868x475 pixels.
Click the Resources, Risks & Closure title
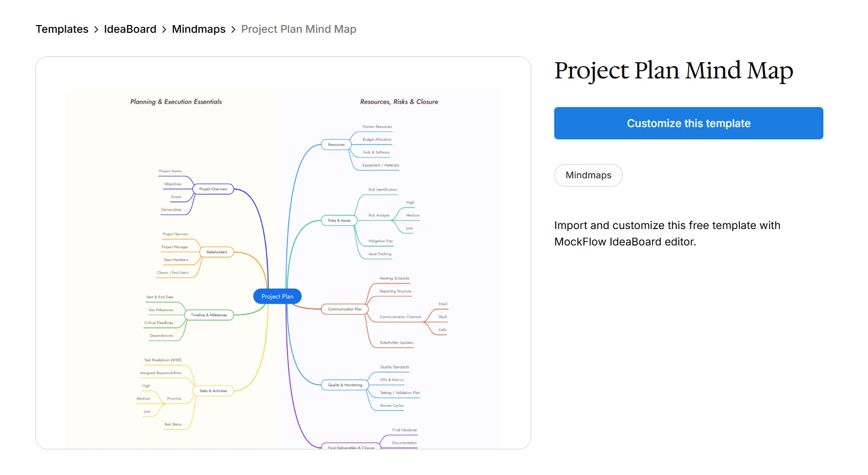(x=399, y=102)
